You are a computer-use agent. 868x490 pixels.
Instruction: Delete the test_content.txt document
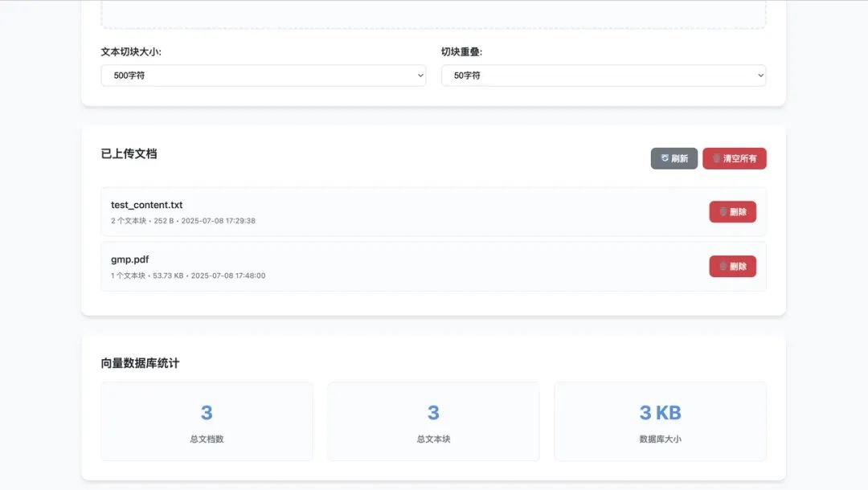[732, 211]
